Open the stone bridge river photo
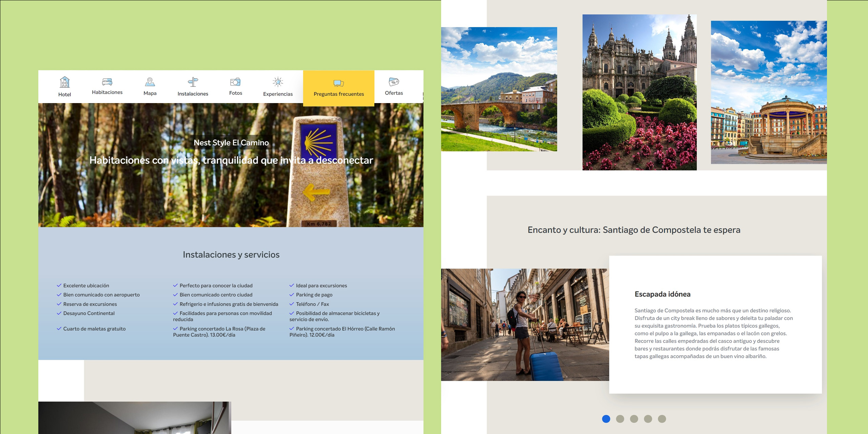The height and width of the screenshot is (434, 868). (x=499, y=89)
